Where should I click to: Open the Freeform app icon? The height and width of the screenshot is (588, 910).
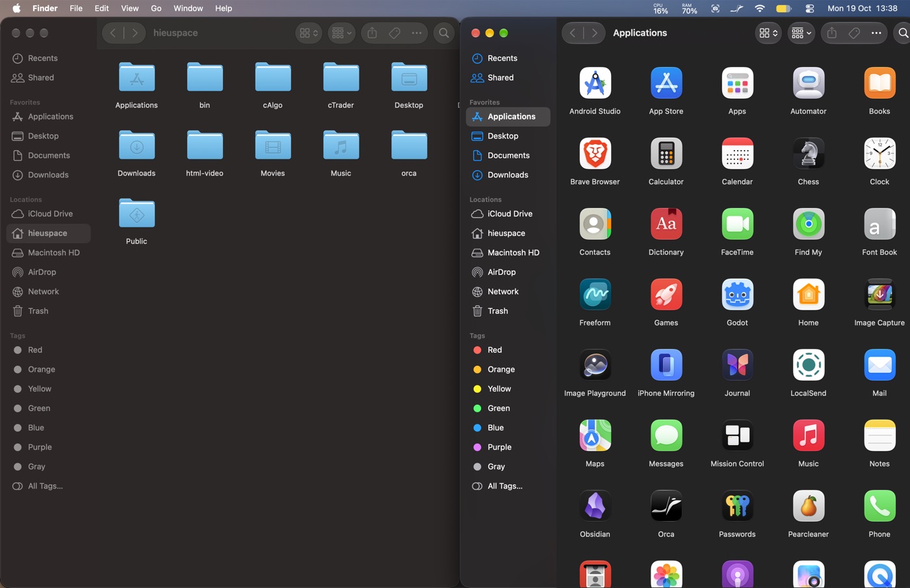[595, 295]
